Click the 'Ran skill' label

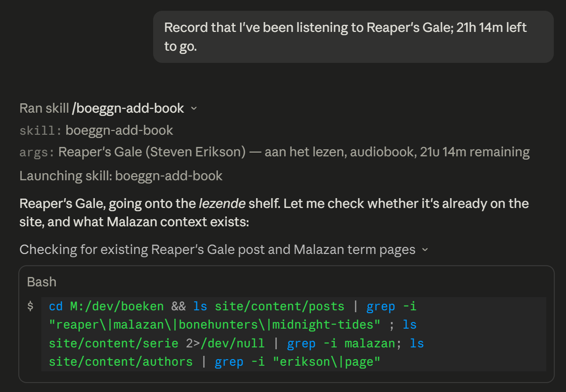[44, 108]
